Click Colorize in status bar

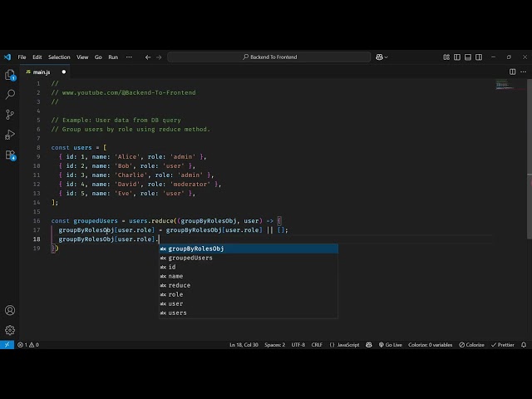pos(471,345)
